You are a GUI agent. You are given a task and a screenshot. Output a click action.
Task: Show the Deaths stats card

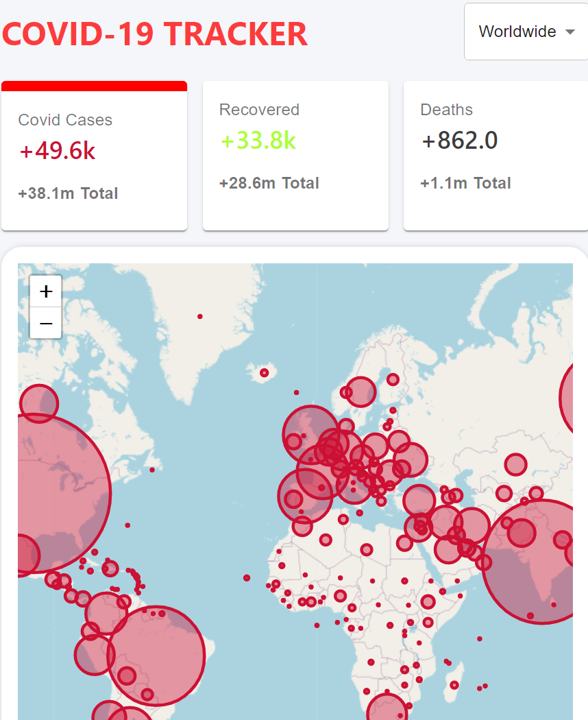495,156
